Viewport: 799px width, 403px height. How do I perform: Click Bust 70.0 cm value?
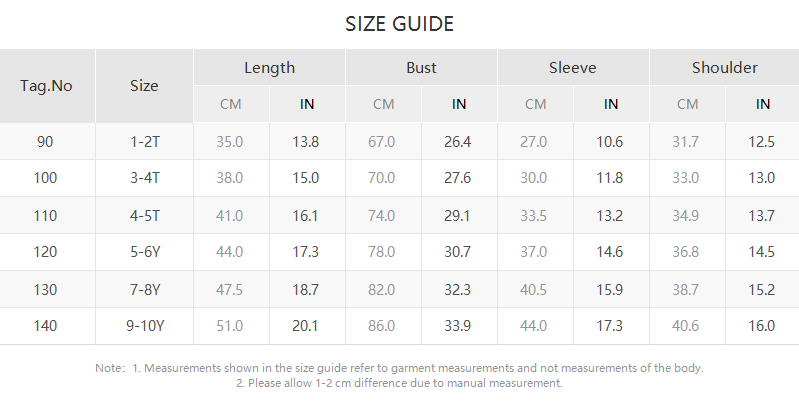[382, 178]
